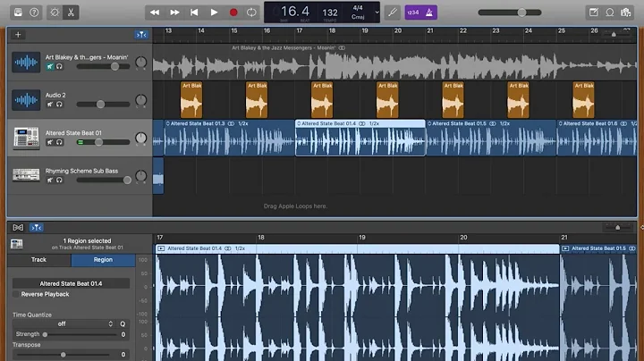Toggle the Tuner button

[393, 13]
